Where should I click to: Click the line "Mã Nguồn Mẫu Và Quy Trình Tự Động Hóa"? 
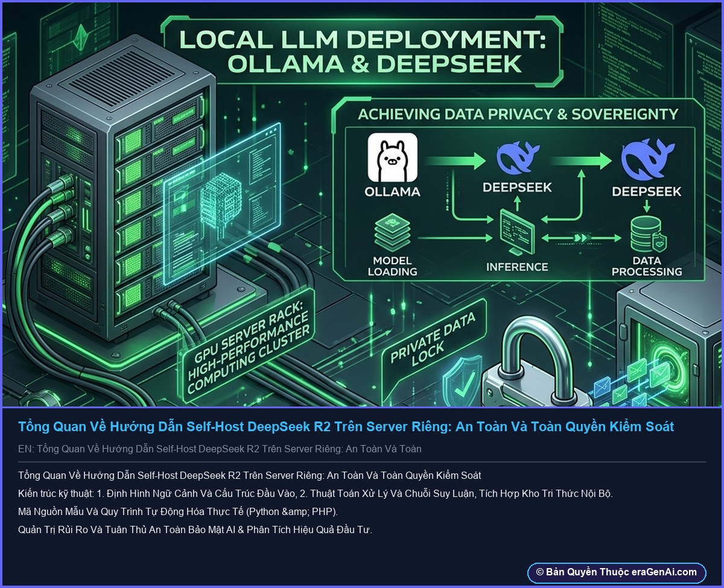[178, 511]
